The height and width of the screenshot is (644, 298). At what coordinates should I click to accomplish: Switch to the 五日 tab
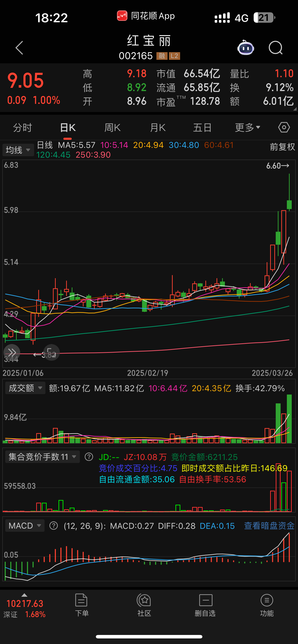tap(202, 128)
